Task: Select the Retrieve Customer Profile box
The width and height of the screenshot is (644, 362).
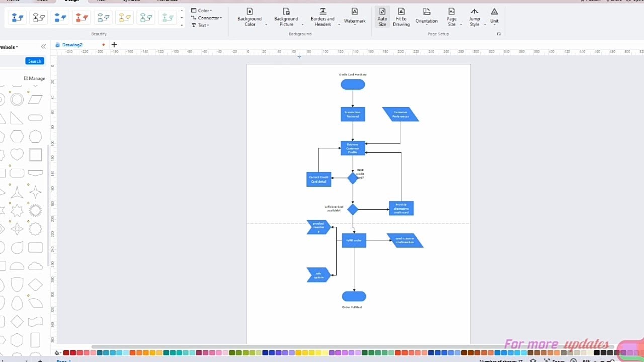Action: pos(353,148)
